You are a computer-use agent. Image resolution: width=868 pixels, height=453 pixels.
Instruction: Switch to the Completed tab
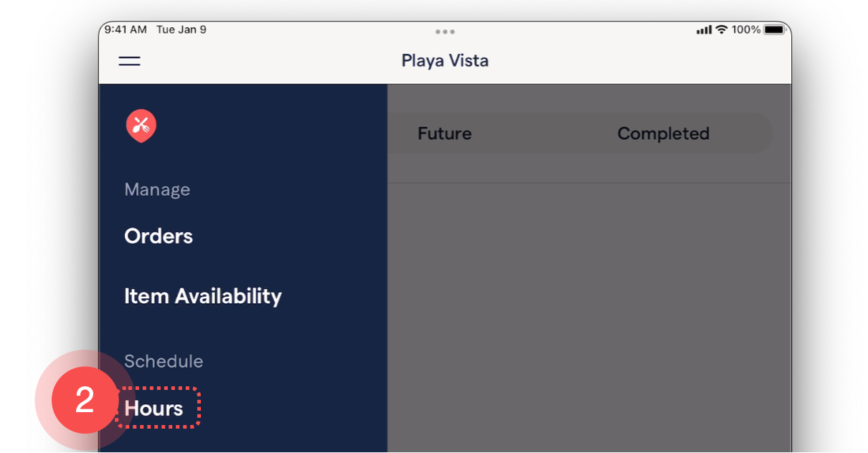click(663, 134)
